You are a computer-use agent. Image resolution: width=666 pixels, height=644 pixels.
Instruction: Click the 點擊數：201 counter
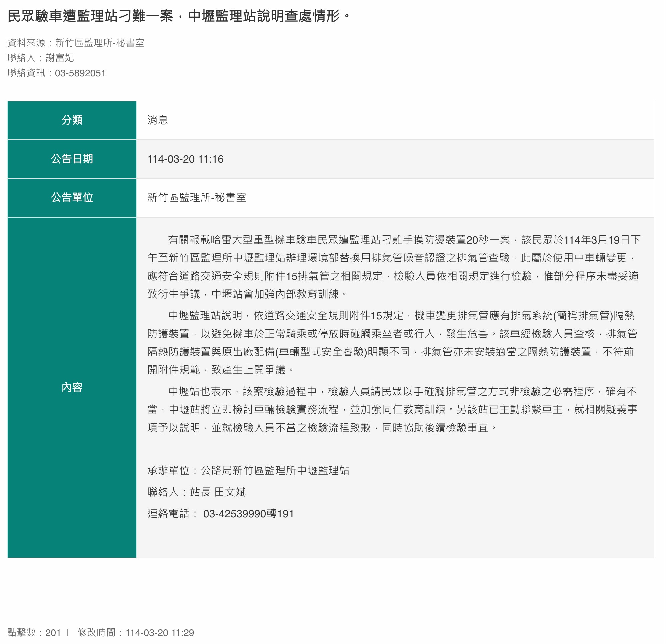point(34,632)
